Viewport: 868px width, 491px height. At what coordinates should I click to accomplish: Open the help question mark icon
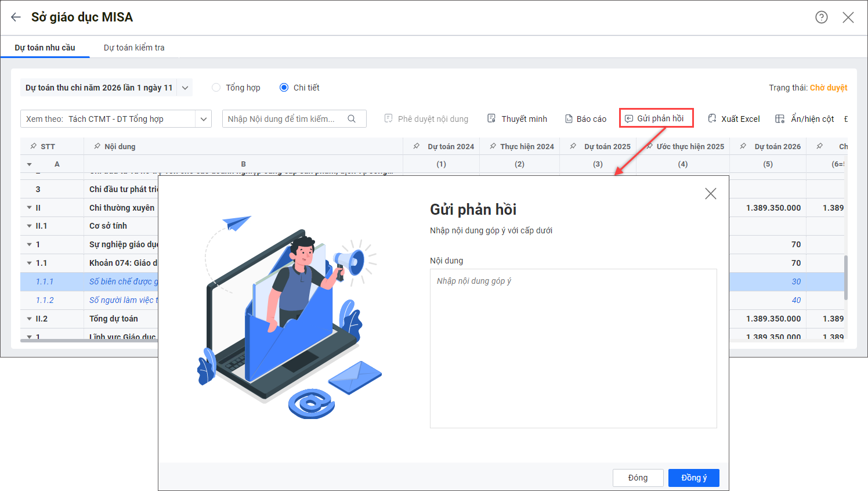(821, 17)
